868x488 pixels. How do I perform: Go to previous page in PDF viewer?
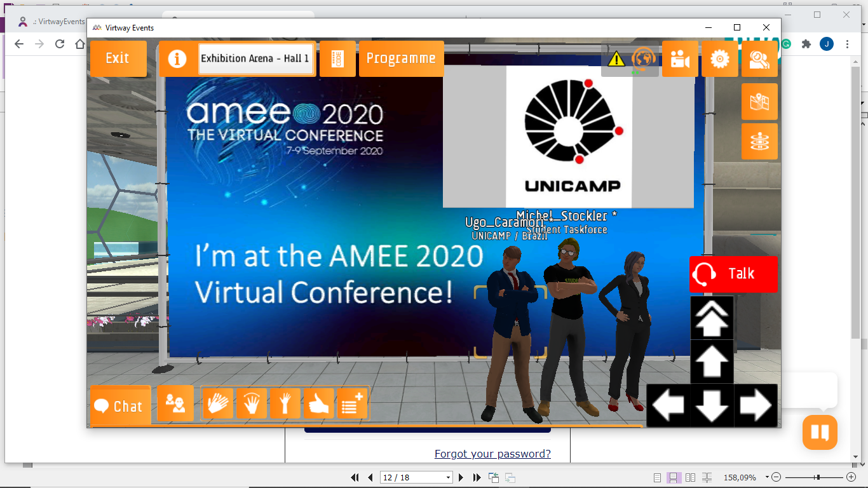[x=370, y=477]
